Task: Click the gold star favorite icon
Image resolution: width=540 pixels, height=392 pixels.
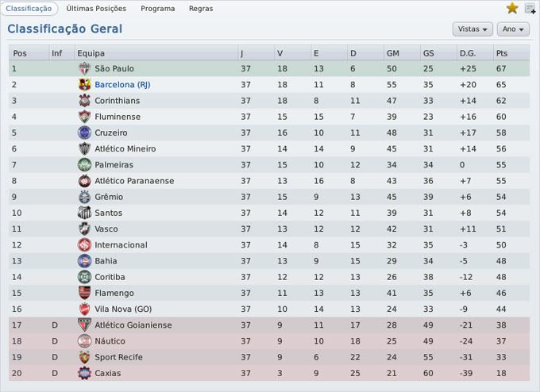Action: coord(512,8)
